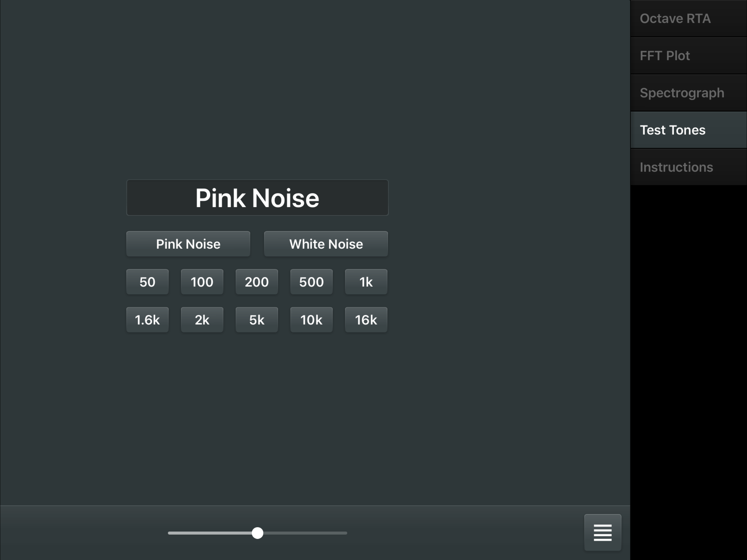Play the 16k test tone
The width and height of the screenshot is (747, 560).
point(366,320)
